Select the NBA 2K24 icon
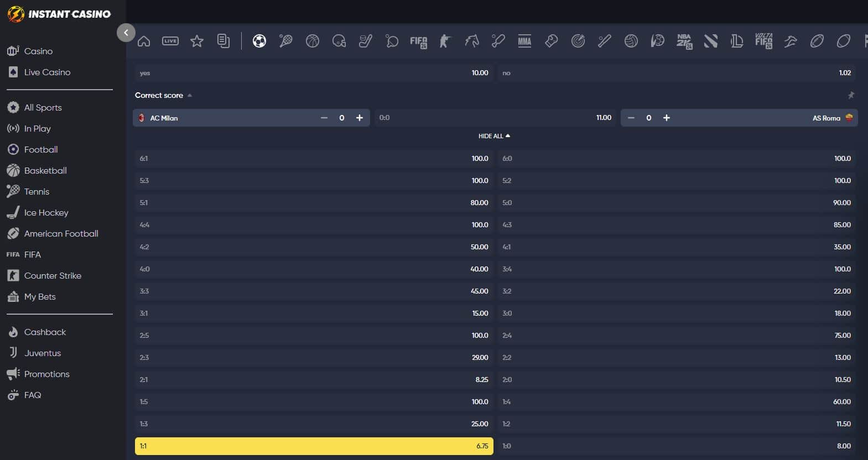This screenshot has width=868, height=460. [x=684, y=41]
